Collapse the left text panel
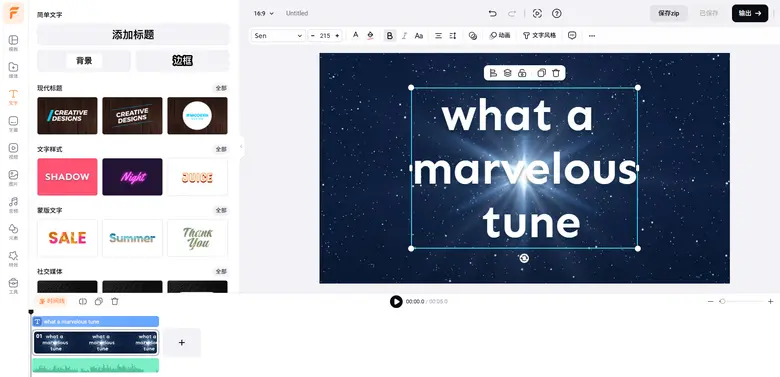Viewport: 780px width, 377px height. point(241,146)
